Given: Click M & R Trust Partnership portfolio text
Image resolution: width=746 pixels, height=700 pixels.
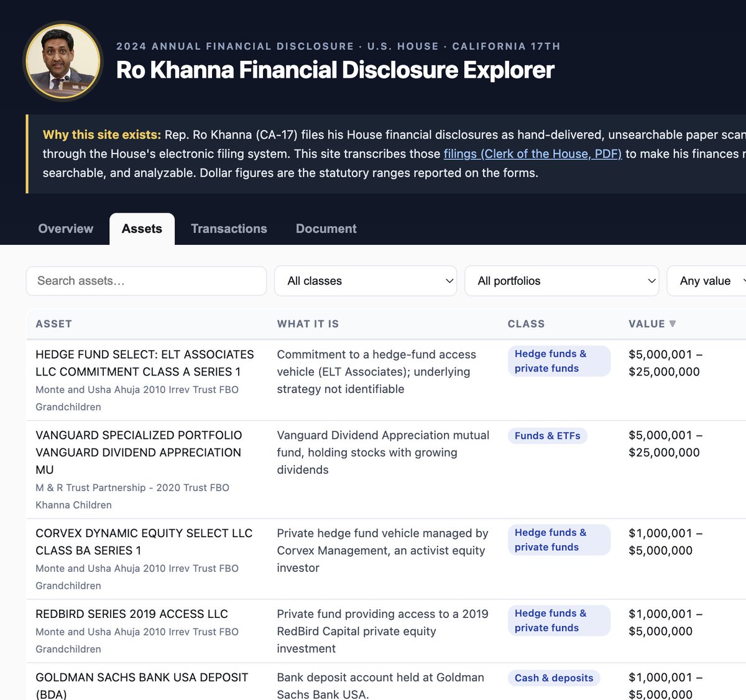Looking at the screenshot, I should click(132, 496).
